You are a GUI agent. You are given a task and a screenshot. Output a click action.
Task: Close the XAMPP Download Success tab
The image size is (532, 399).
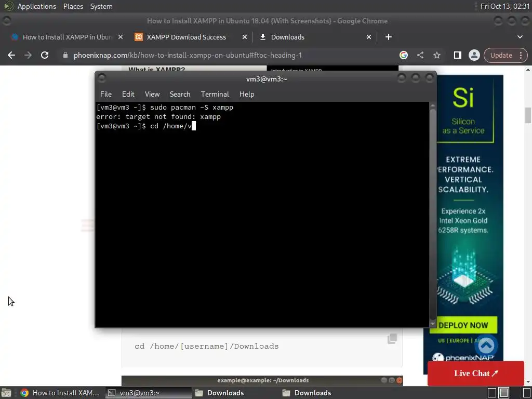[x=245, y=37]
